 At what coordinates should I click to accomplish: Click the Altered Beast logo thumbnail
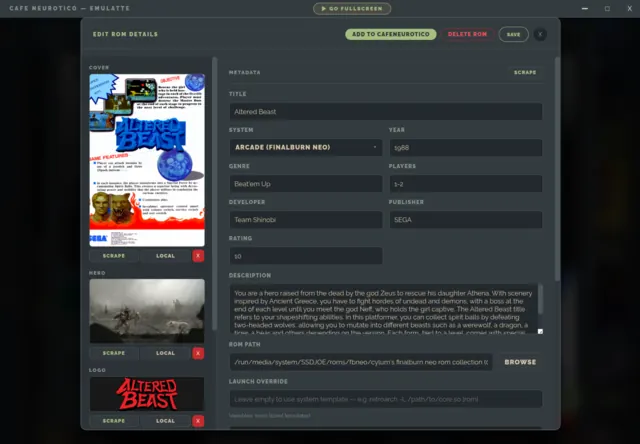[147, 394]
